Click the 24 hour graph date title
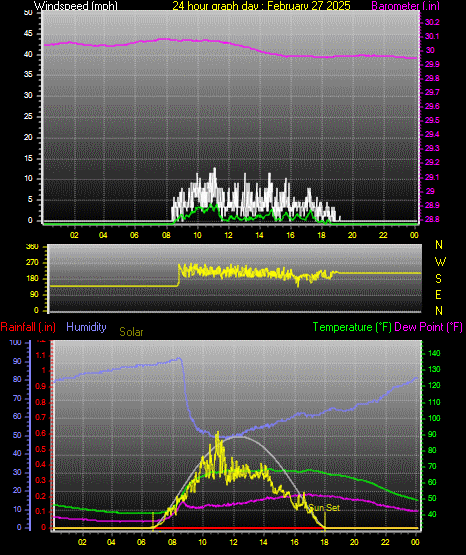Screen dimensions: 466x555 pos(261,6)
